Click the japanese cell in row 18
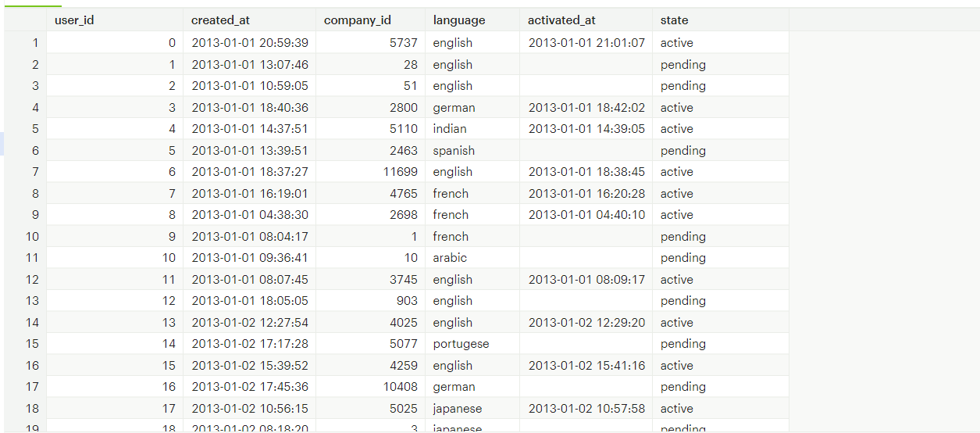This screenshot has width=980, height=433. tap(472, 408)
